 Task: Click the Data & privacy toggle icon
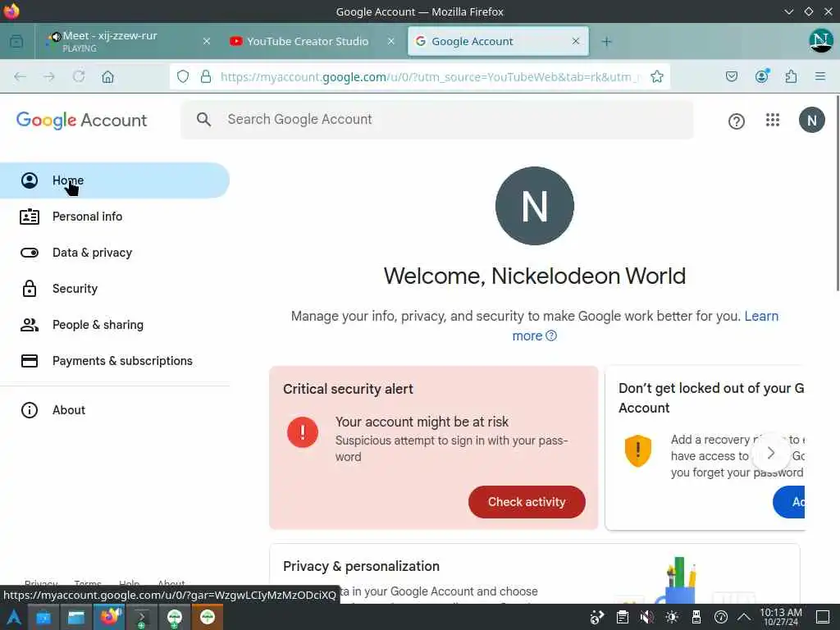pyautogui.click(x=30, y=253)
